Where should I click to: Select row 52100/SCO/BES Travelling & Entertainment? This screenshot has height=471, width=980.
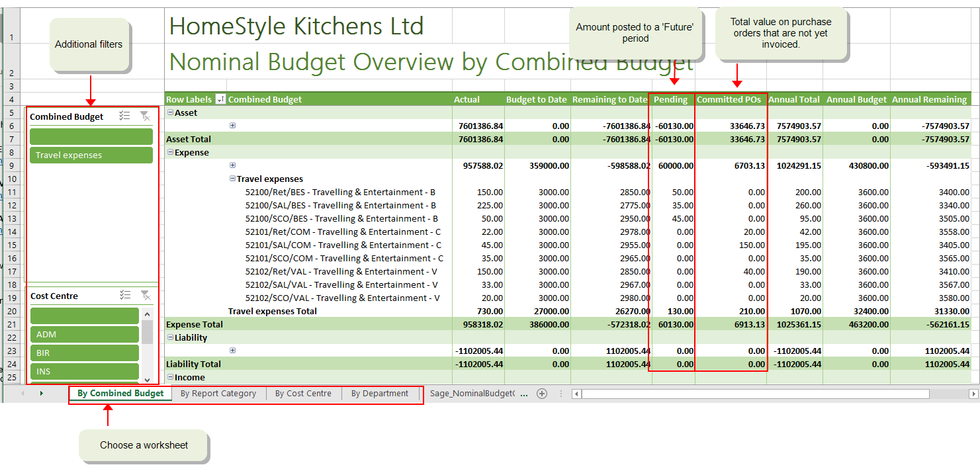pyautogui.click(x=341, y=218)
